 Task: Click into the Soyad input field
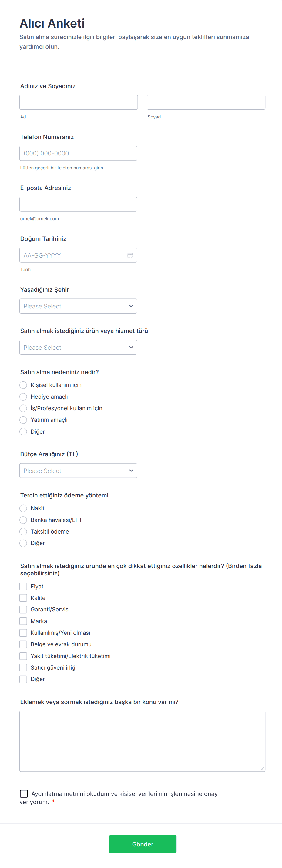click(x=206, y=102)
